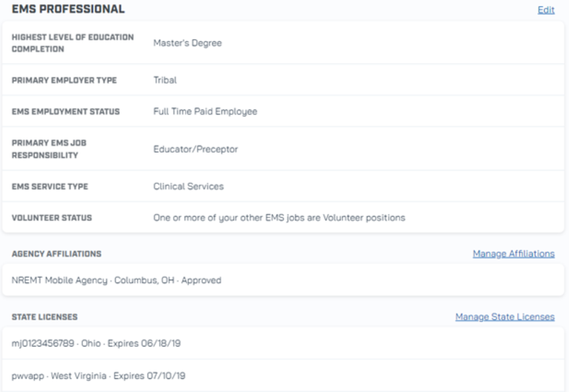Select the NREMT Mobile Agency affiliation row
This screenshot has height=392, width=569.
(116, 281)
